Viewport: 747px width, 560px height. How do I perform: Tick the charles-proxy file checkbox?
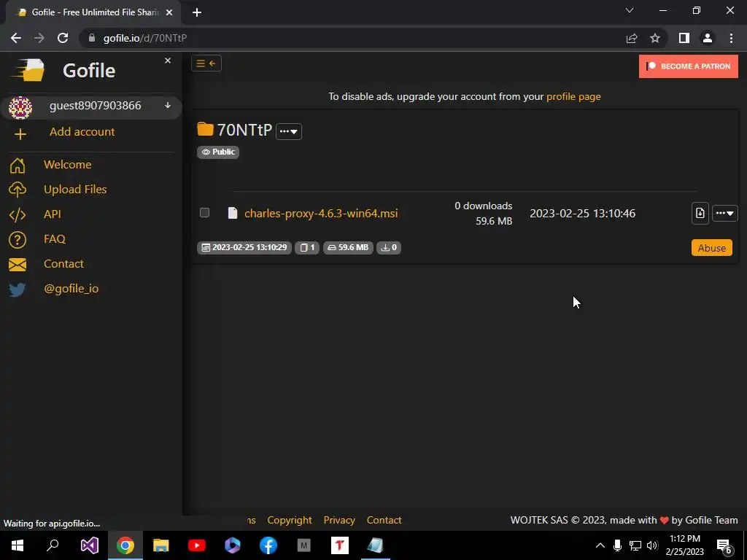(x=204, y=212)
